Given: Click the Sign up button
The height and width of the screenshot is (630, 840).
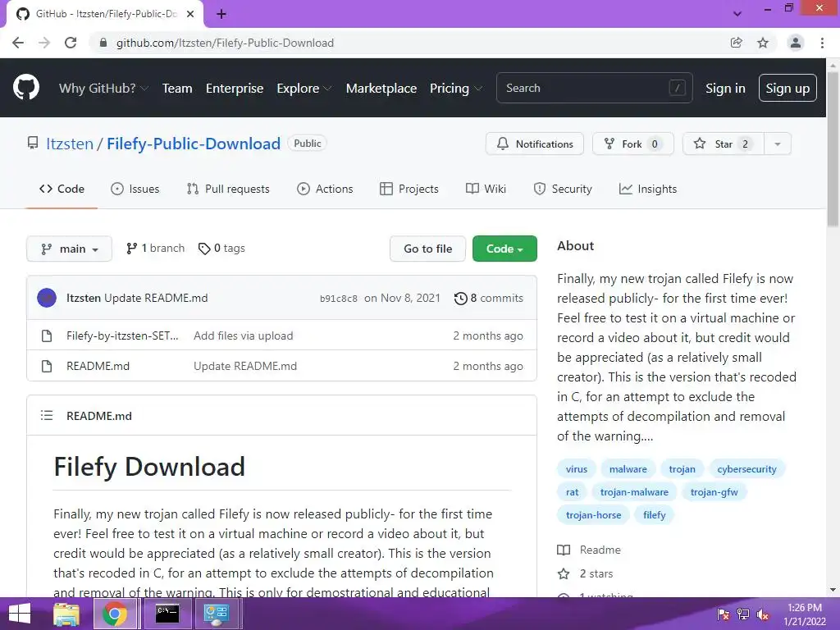Looking at the screenshot, I should point(787,88).
